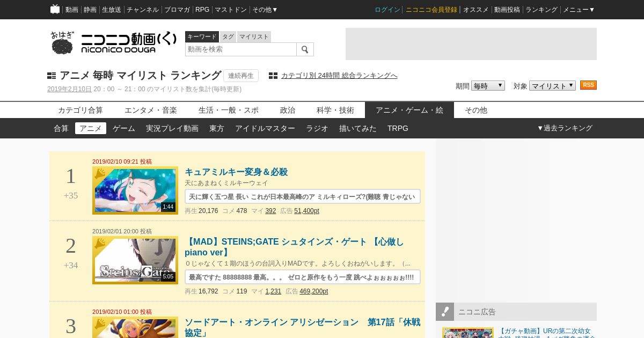
Task: Select 実況プレイ動画 subcategory
Action: pos(172,128)
